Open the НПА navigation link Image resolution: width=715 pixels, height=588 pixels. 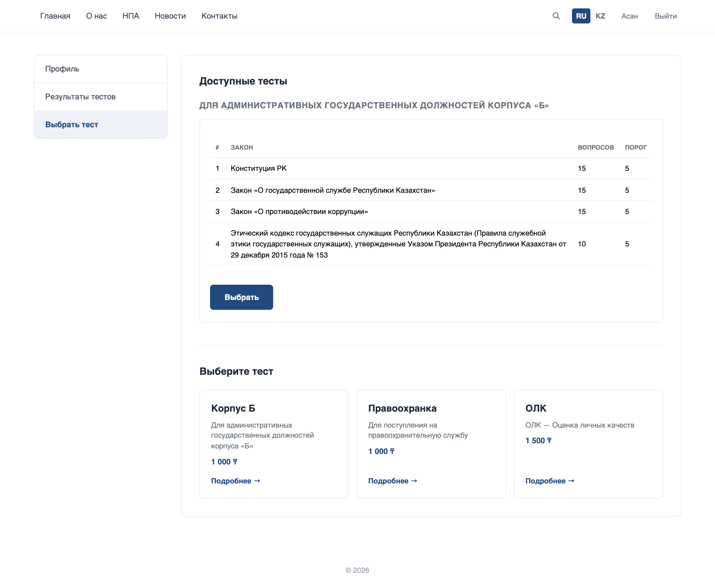point(131,16)
